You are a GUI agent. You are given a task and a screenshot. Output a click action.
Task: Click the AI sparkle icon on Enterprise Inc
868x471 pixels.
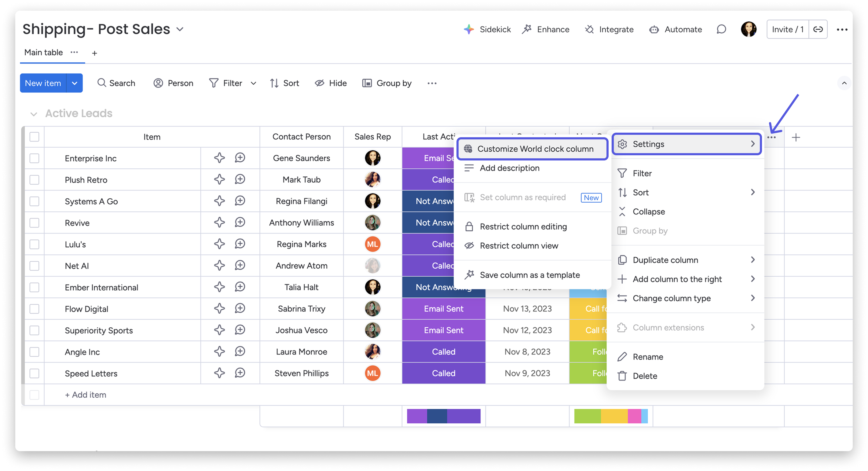click(x=219, y=158)
